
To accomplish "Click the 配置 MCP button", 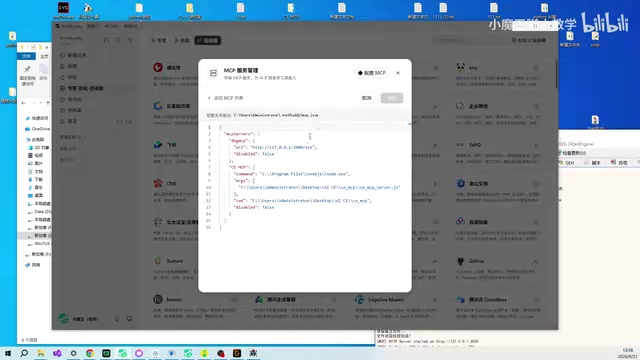I will coord(372,73).
